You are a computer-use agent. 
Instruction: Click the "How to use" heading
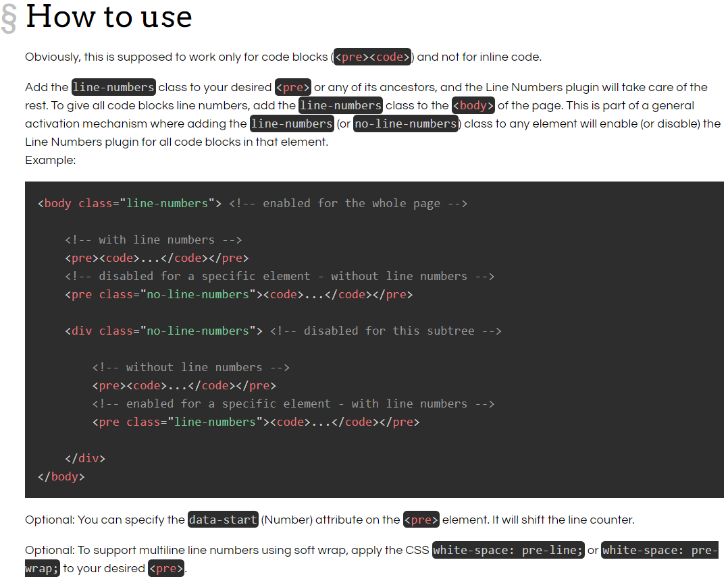click(108, 17)
